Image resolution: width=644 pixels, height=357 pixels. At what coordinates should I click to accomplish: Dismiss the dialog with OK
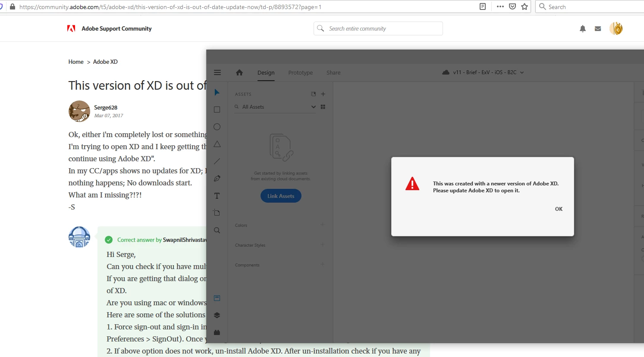tap(559, 209)
